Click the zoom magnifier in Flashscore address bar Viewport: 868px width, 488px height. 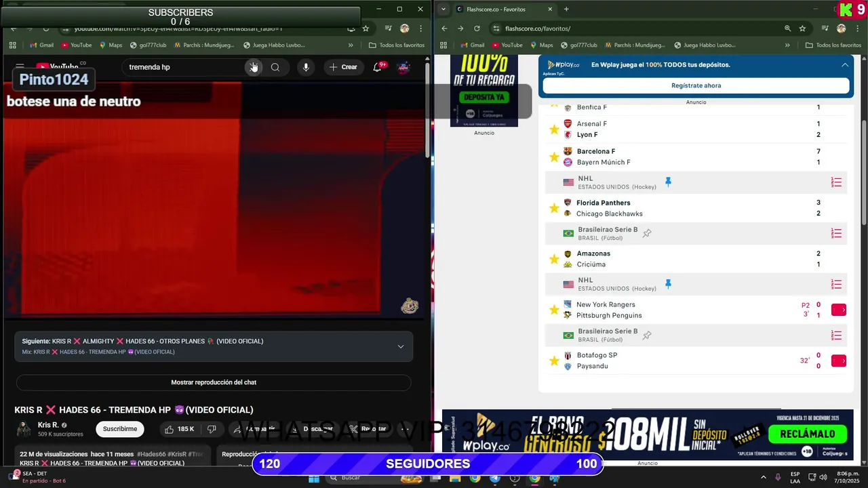[787, 28]
